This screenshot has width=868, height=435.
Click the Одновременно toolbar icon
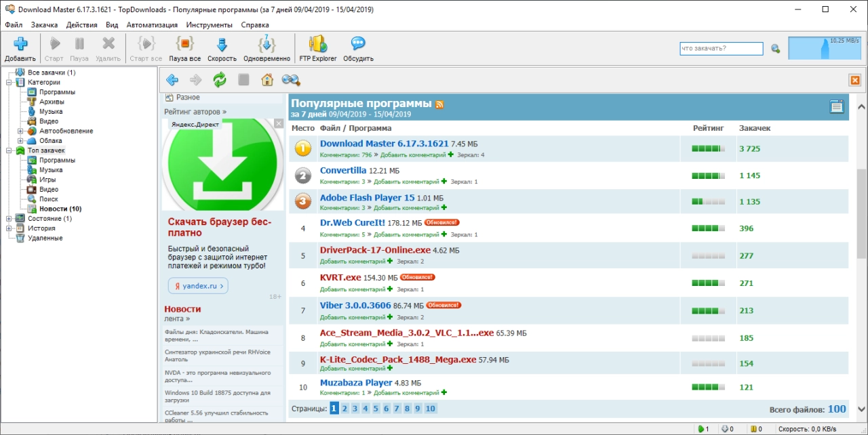pos(267,44)
